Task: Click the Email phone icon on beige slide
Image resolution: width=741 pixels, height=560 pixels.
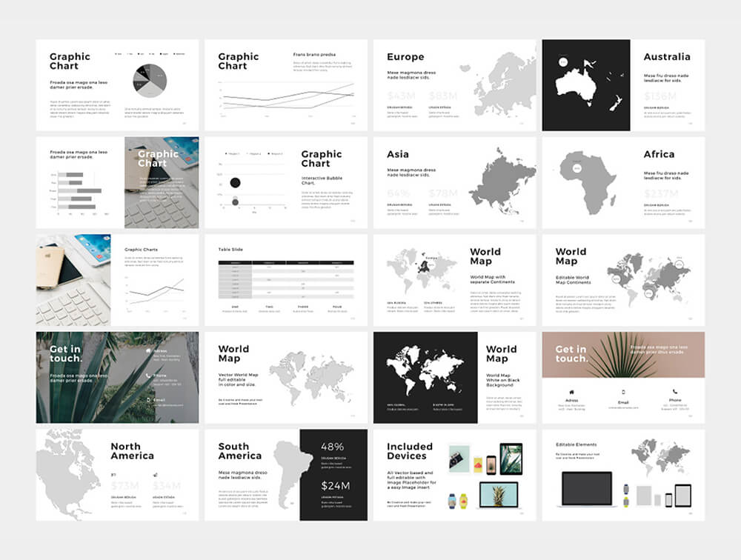Action: point(623,391)
